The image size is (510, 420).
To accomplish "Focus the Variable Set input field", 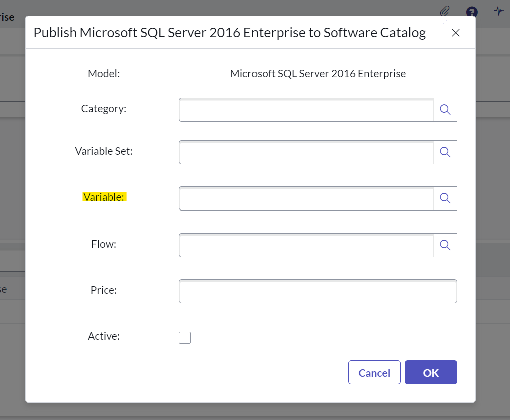I will 307,152.
